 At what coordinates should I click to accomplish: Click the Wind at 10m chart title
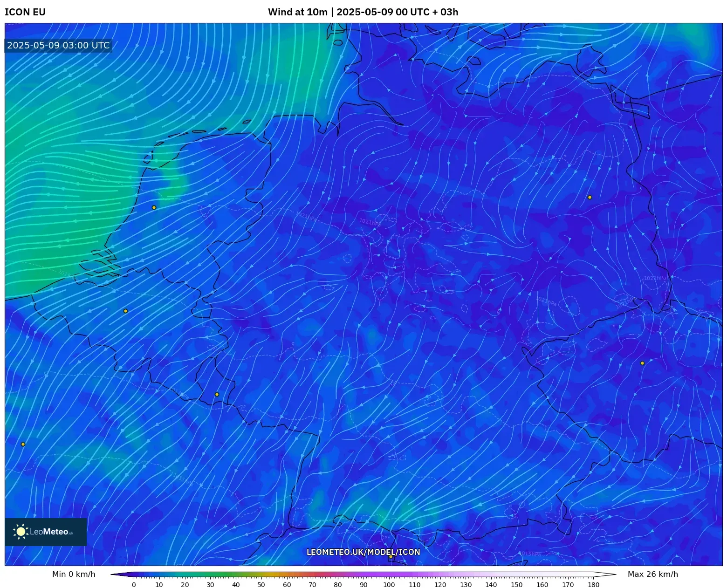pyautogui.click(x=363, y=12)
